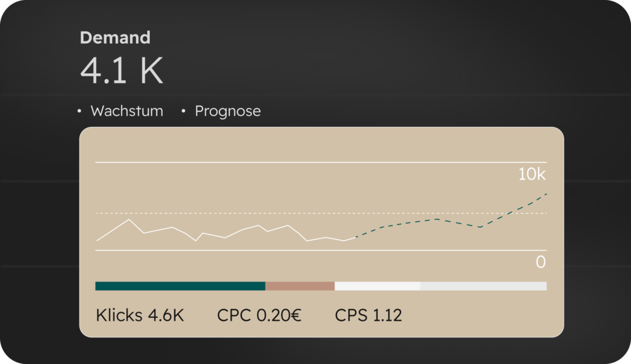Select the Prognose legend label

coord(228,111)
